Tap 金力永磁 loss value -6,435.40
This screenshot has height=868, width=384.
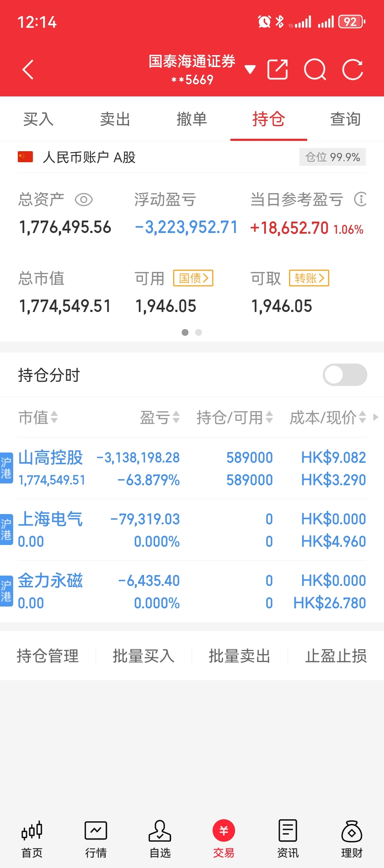(149, 581)
